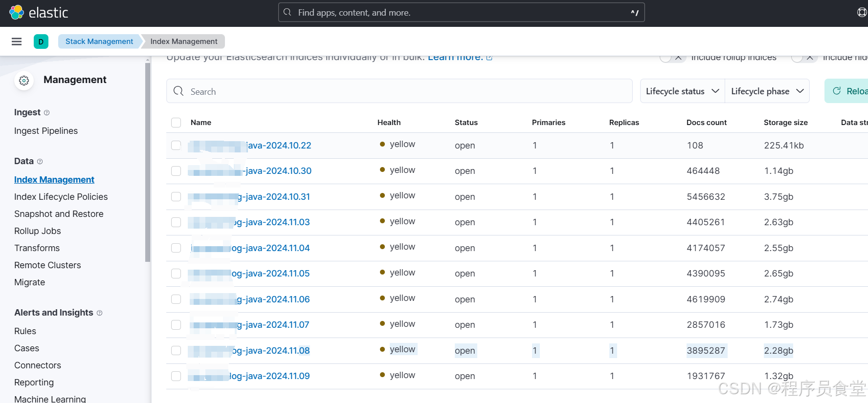Open Rollup Jobs page
This screenshot has height=403, width=868.
tap(38, 231)
